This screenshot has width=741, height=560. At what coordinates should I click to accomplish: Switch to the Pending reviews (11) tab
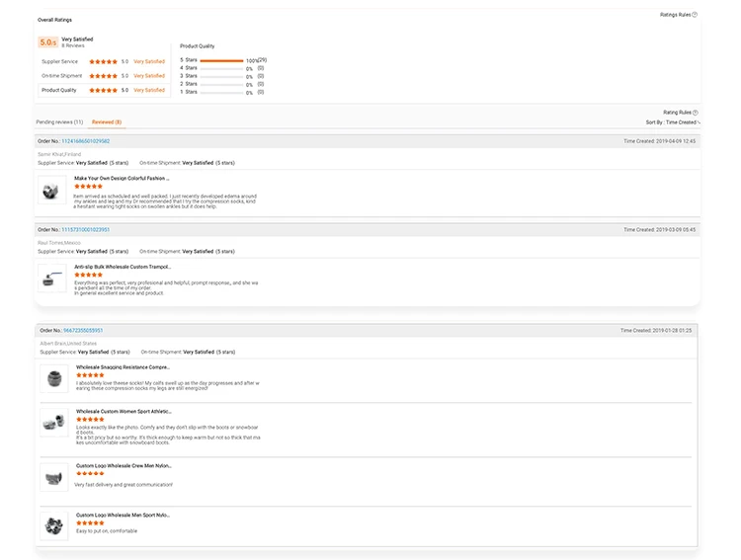pyautogui.click(x=59, y=122)
